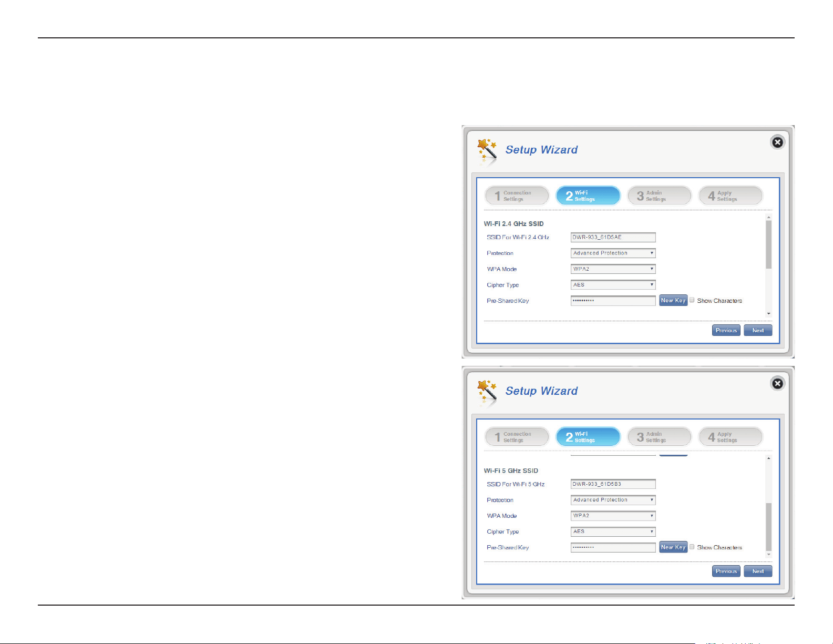This screenshot has height=644, width=833.
Task: Edit the SSID For Wi-Fi 5 GHz field
Action: coord(613,484)
